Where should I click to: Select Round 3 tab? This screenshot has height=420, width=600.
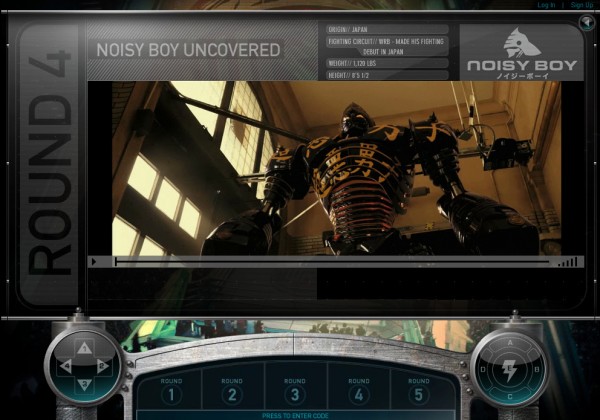(x=295, y=391)
